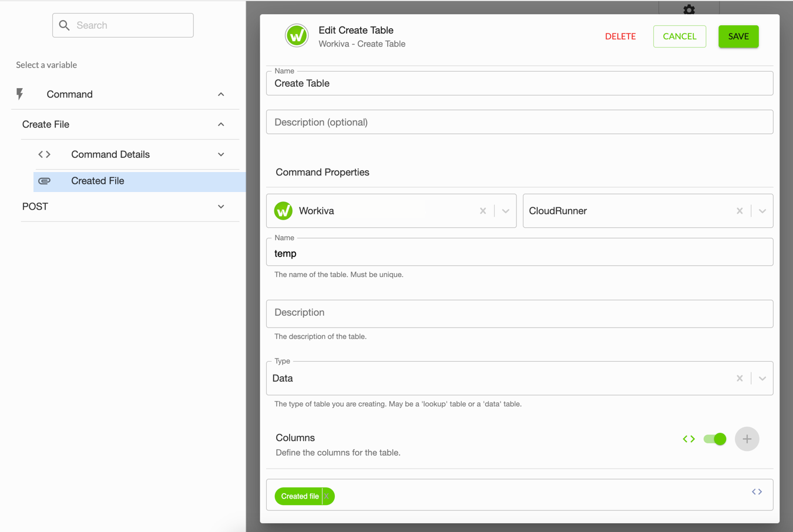Toggle the Columns switch off

tap(715, 439)
